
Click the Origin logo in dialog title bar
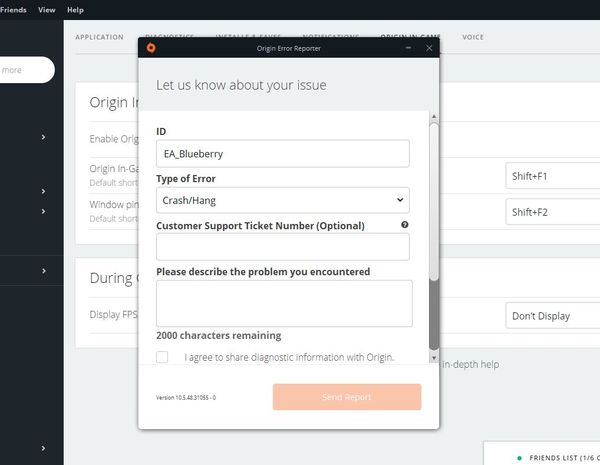point(151,48)
